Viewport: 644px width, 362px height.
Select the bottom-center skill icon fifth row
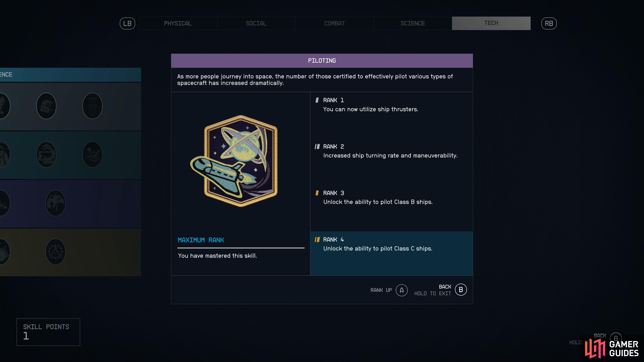click(55, 252)
